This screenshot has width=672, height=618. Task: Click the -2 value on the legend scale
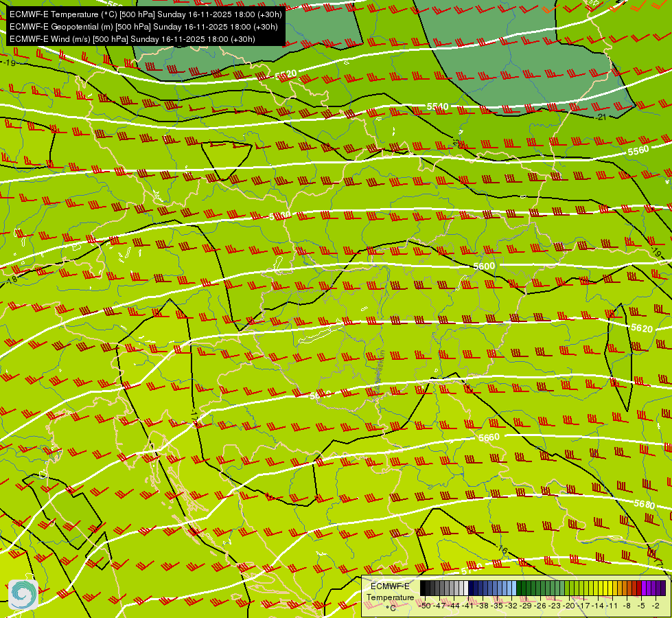pos(656,606)
